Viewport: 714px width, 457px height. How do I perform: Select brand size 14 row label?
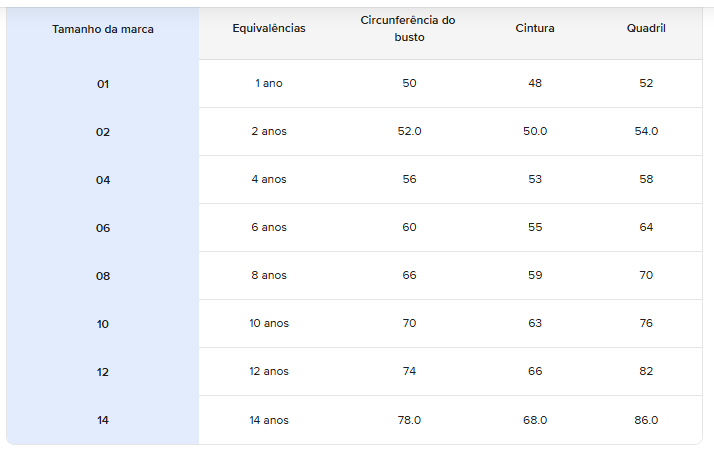coord(103,420)
